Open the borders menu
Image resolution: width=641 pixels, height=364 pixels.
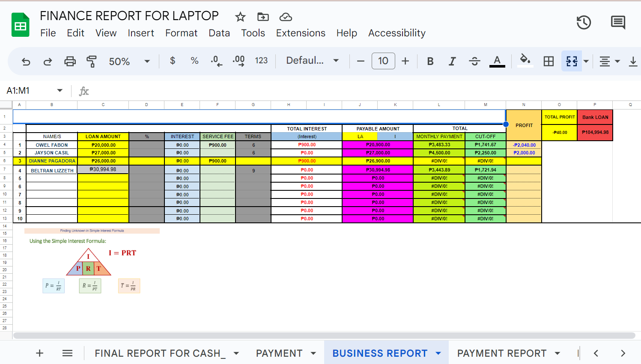click(x=549, y=61)
